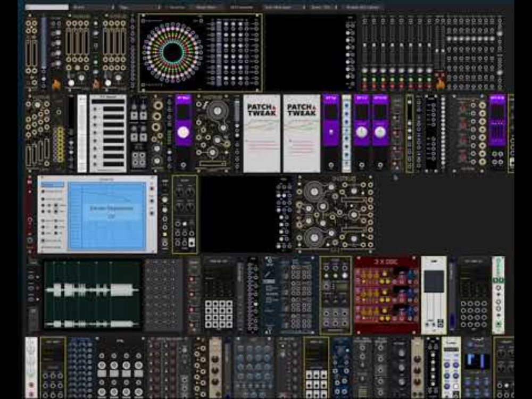This screenshot has height=399, width=532.
Task: Select the narrow blank white panel module
Action: [x=82, y=134]
